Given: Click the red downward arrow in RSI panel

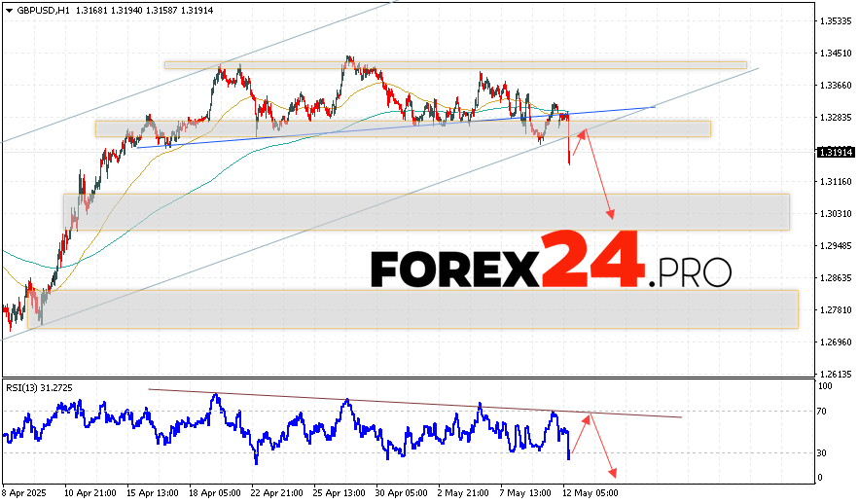Looking at the screenshot, I should (x=602, y=448).
